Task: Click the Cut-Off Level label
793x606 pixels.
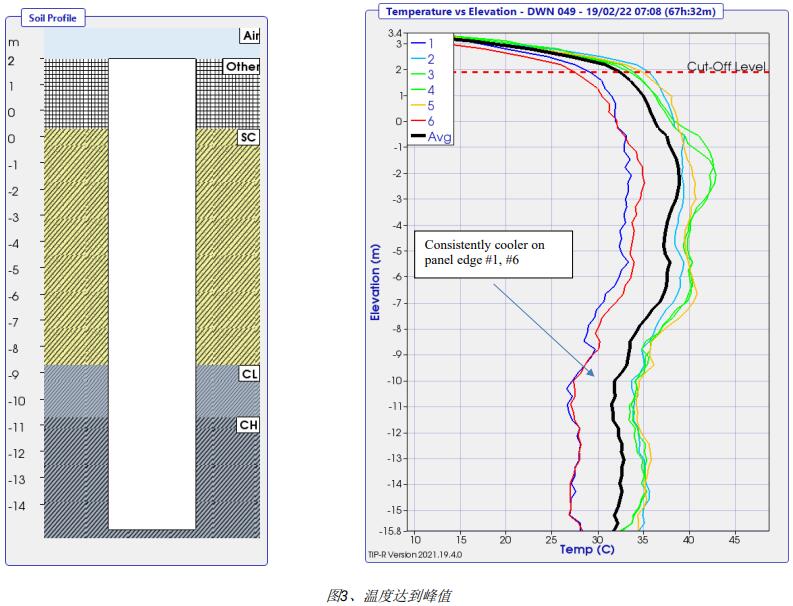Action: [x=726, y=67]
